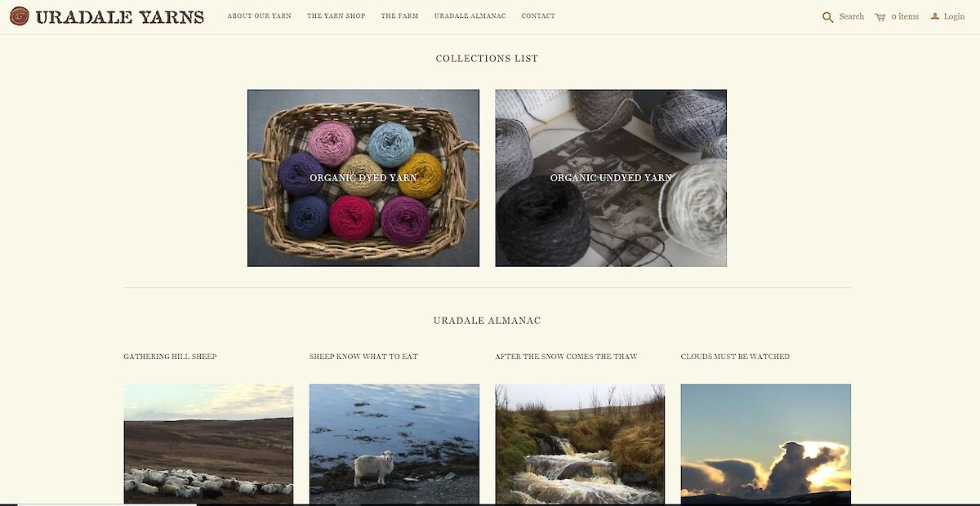Open the Organic Undyed Yarn collection

point(611,178)
